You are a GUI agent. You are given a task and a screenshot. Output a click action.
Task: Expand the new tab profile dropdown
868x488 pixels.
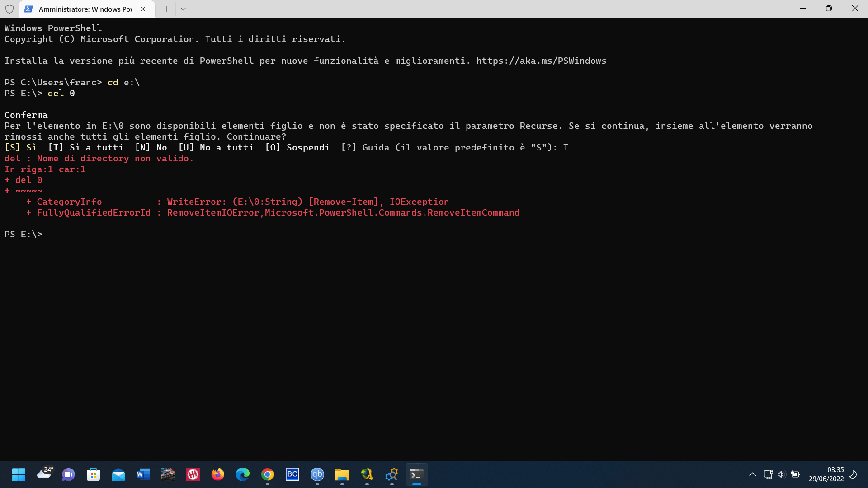[x=183, y=9]
